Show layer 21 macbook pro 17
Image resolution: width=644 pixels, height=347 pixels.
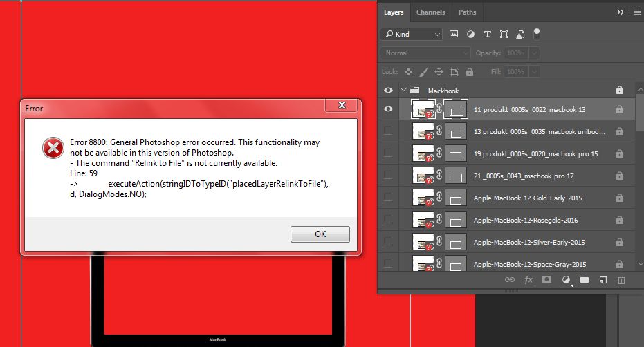(387, 176)
